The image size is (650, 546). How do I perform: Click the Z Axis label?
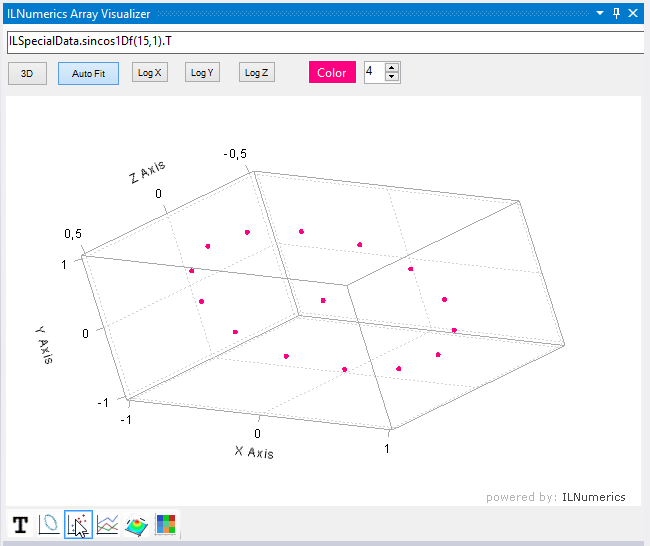click(x=147, y=172)
